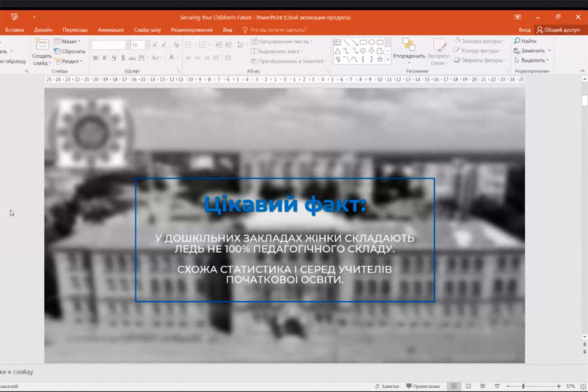
Task: Open the Переходы ribbon tab
Action: 75,29
